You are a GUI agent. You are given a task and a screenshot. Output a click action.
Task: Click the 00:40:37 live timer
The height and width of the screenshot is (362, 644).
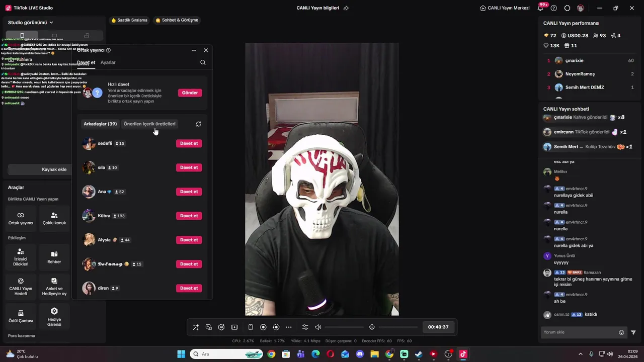click(x=438, y=327)
